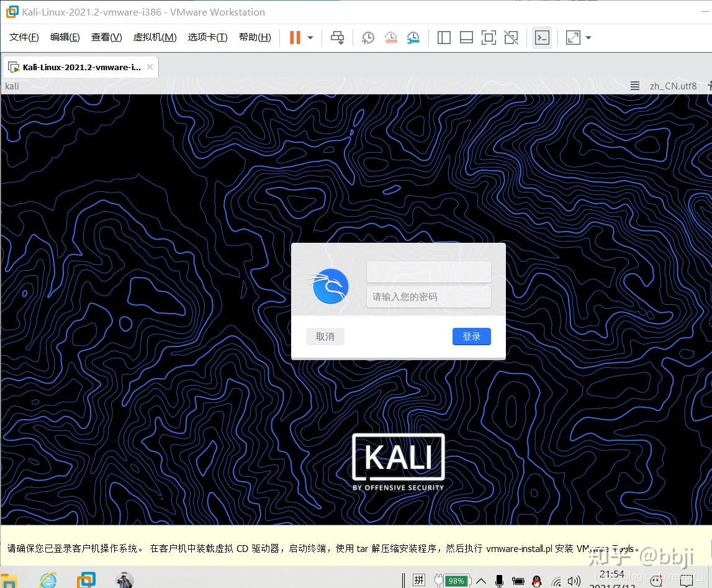
Task: Focus the 请输入您的密码 password field
Action: [x=429, y=297]
